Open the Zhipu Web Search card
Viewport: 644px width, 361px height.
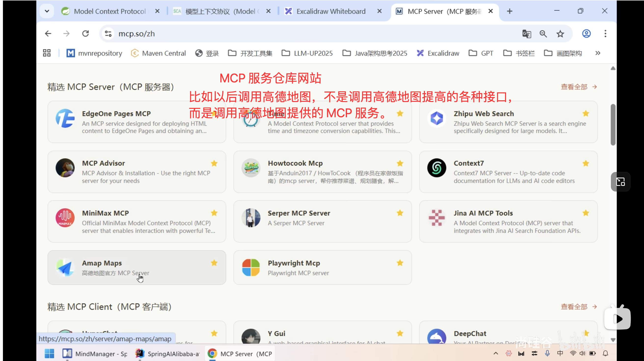point(508,122)
